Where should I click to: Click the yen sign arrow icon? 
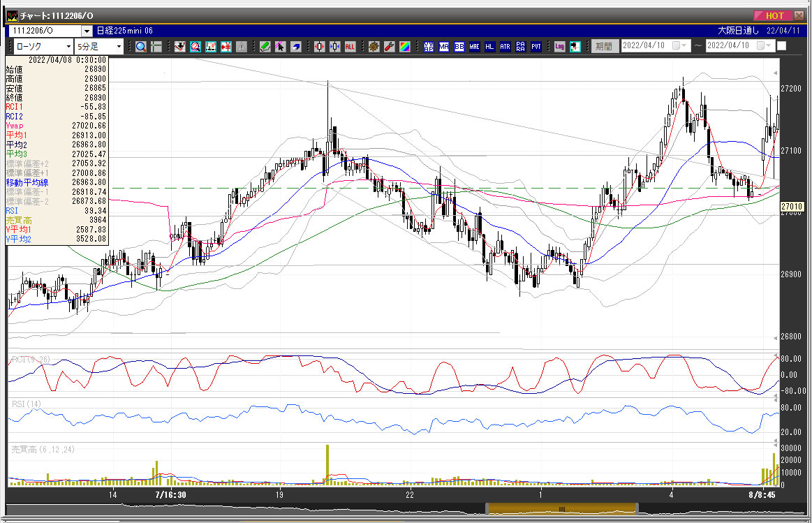(x=226, y=47)
